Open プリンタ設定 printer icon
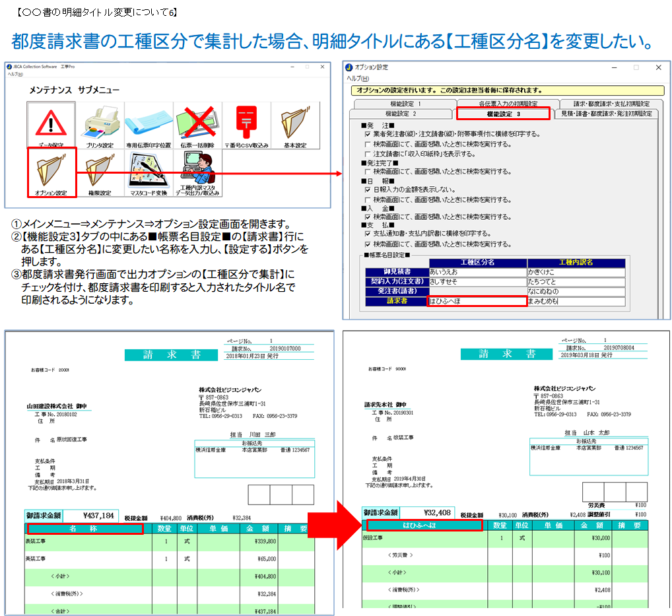The image size is (672, 616). coord(100,125)
